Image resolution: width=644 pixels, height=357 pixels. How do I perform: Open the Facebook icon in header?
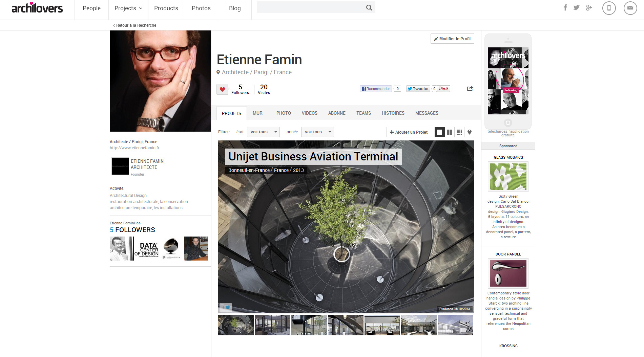(x=565, y=7)
